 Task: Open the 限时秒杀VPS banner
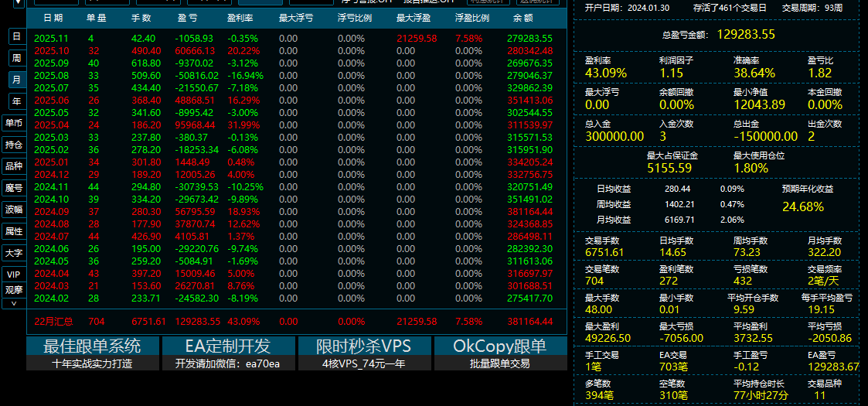coord(364,346)
